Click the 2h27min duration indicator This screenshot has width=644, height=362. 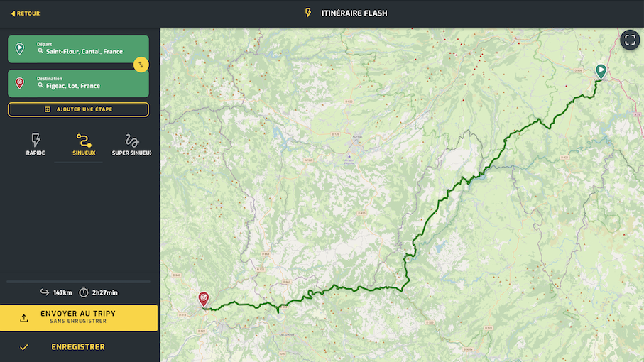pyautogui.click(x=99, y=292)
